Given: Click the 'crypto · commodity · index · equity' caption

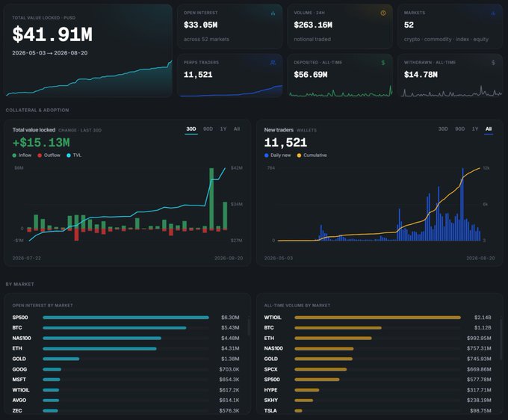Looking at the screenshot, I should (446, 39).
